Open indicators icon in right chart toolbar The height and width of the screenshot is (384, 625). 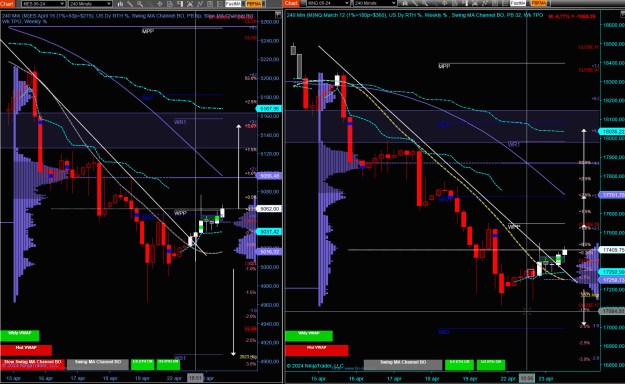[x=485, y=4]
